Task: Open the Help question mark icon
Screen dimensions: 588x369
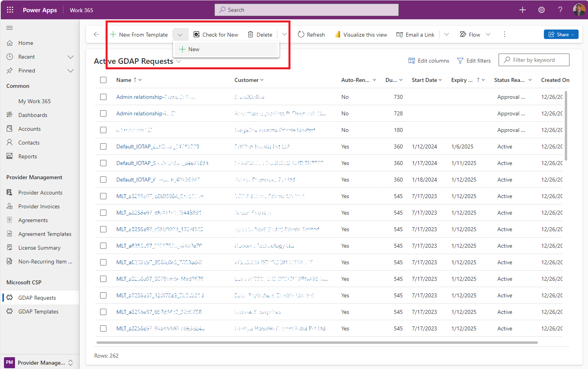Action: tap(560, 10)
